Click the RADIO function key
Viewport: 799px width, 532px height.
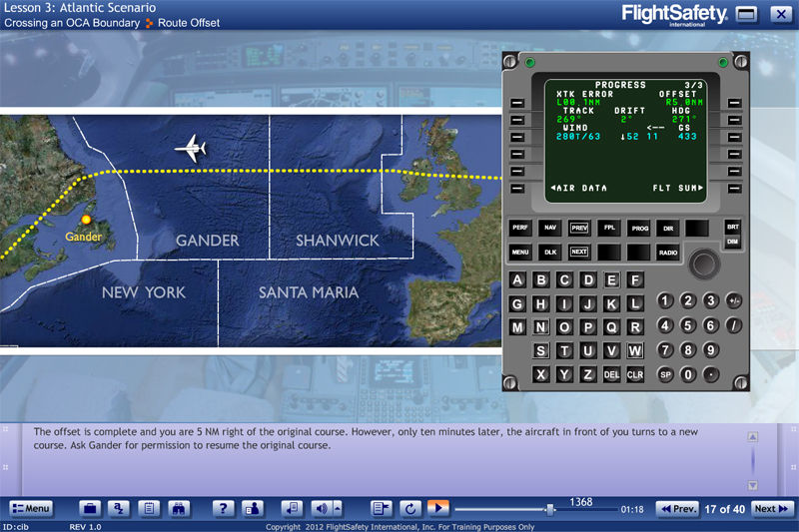(668, 253)
